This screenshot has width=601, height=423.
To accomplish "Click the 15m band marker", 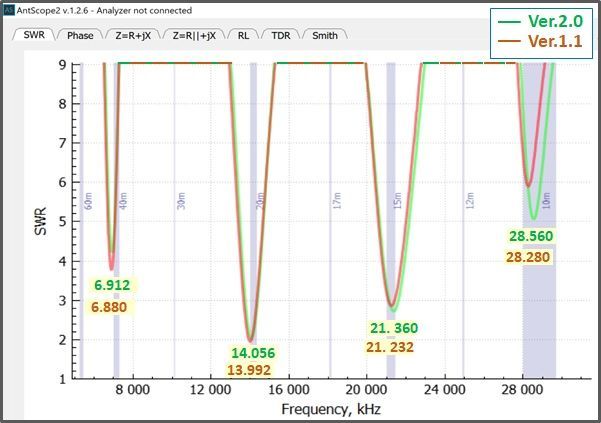I will [x=397, y=202].
